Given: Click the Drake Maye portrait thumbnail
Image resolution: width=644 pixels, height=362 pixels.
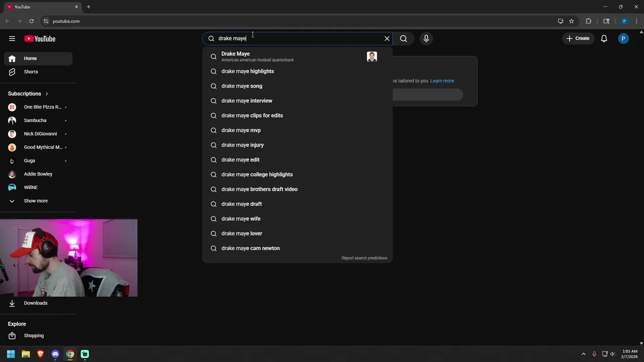Looking at the screenshot, I should (x=372, y=57).
